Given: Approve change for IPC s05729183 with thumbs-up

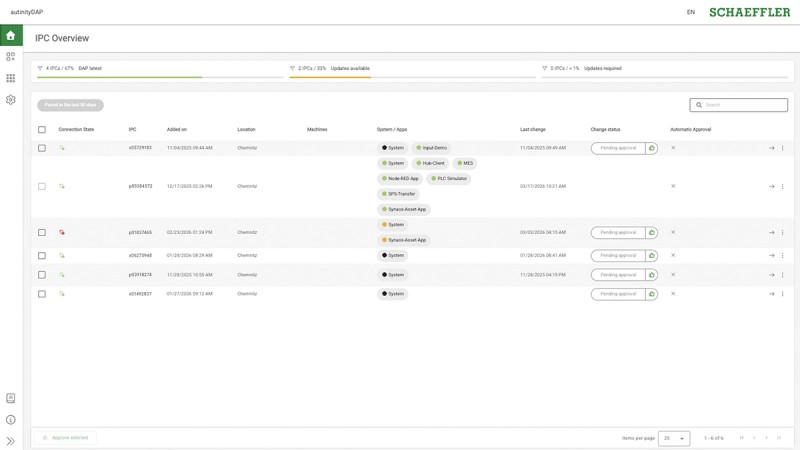Looking at the screenshot, I should pyautogui.click(x=652, y=148).
